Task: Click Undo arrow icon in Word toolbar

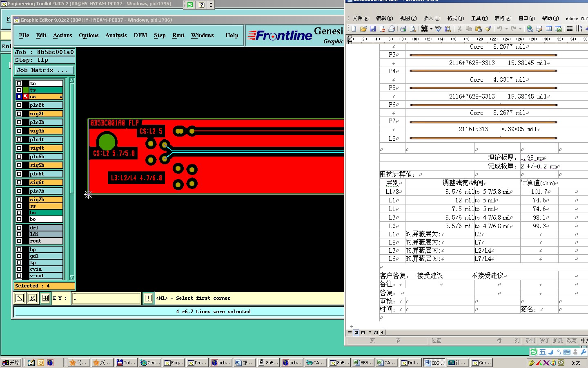Action: point(499,29)
